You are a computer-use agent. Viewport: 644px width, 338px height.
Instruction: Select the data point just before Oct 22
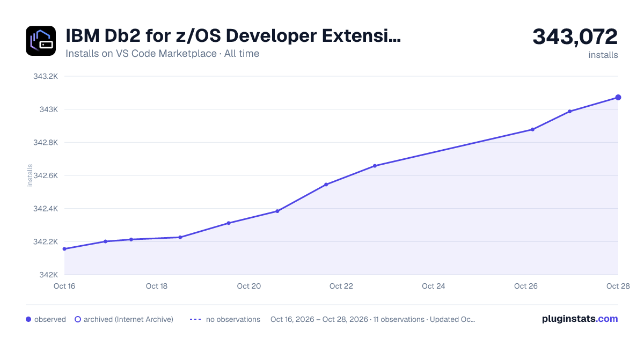(x=326, y=185)
